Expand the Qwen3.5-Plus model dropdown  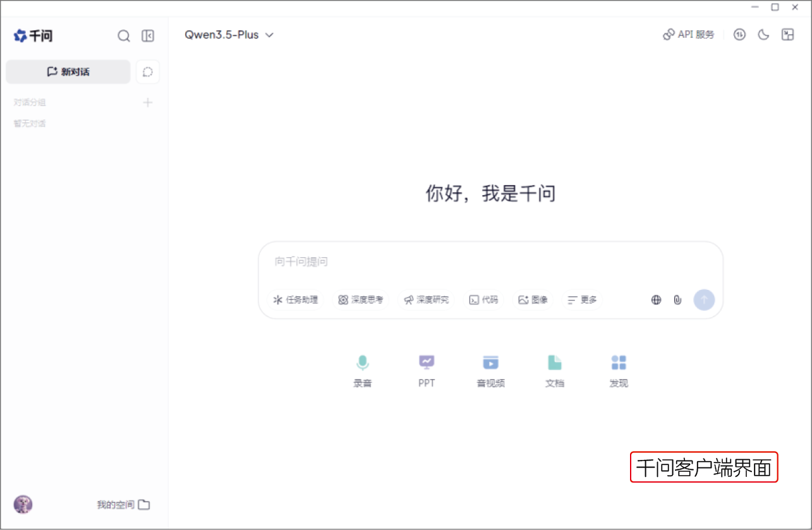coord(229,35)
